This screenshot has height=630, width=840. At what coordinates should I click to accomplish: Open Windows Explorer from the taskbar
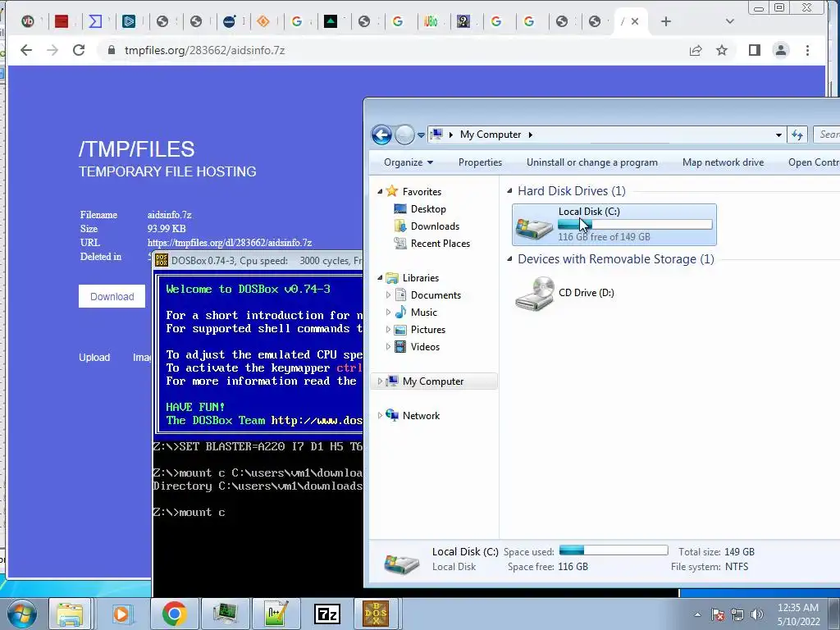(71, 614)
